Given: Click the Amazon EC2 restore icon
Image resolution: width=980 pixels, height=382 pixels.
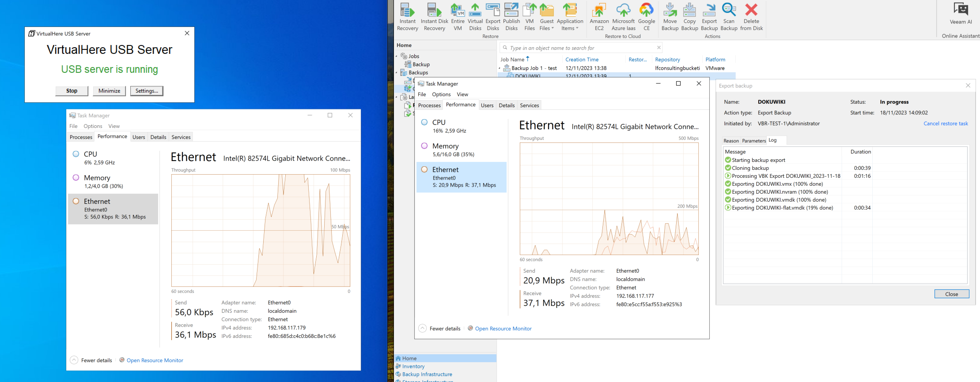Looking at the screenshot, I should pos(599,17).
